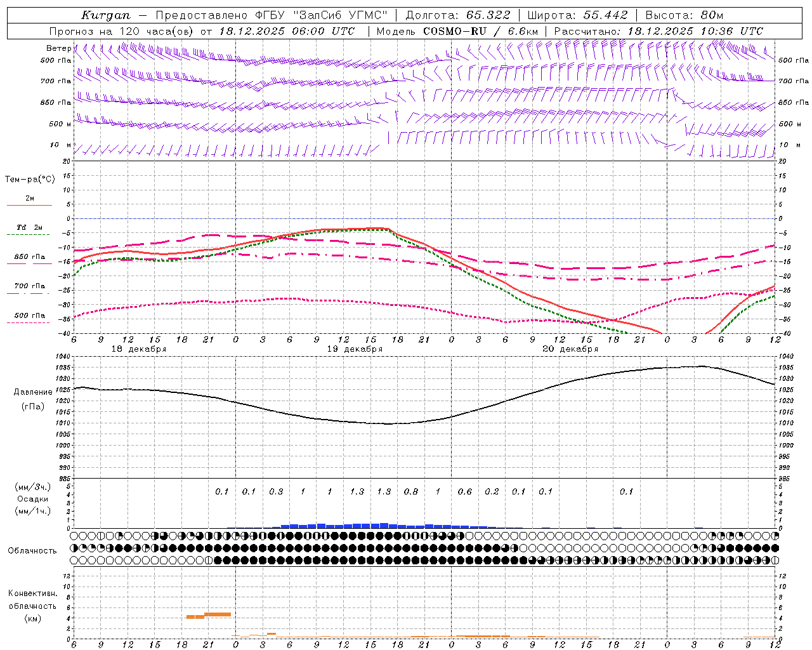Select the 'Прогноз на 120 часа(ов)' forecast header
The image size is (812, 650).
pos(122,30)
